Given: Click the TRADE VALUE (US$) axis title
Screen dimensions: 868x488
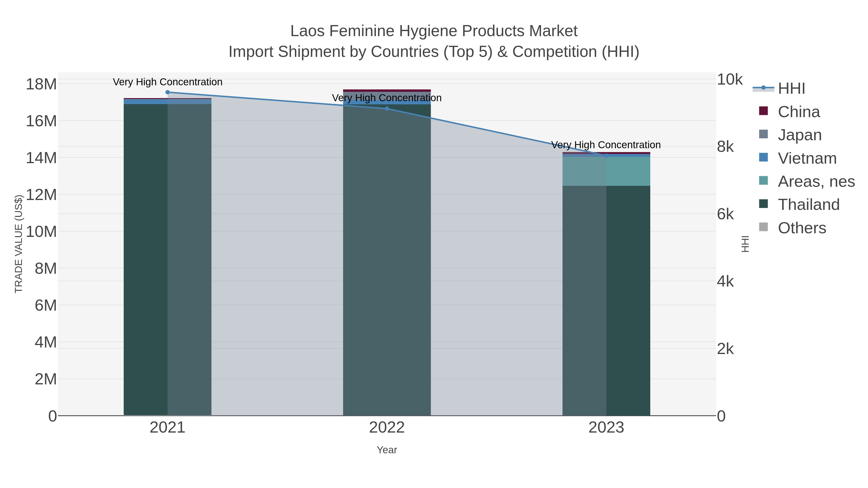Looking at the screenshot, I should point(19,244).
